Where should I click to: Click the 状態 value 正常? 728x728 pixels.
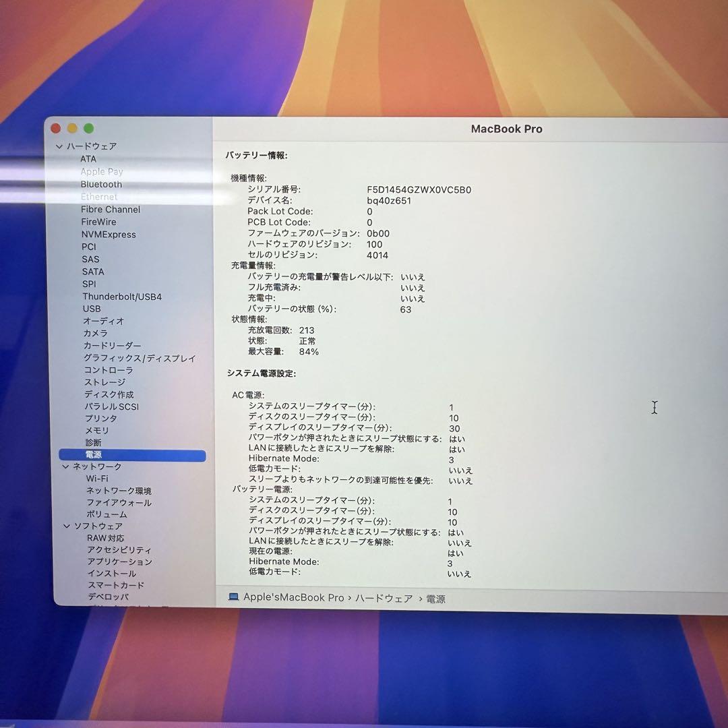pos(307,341)
